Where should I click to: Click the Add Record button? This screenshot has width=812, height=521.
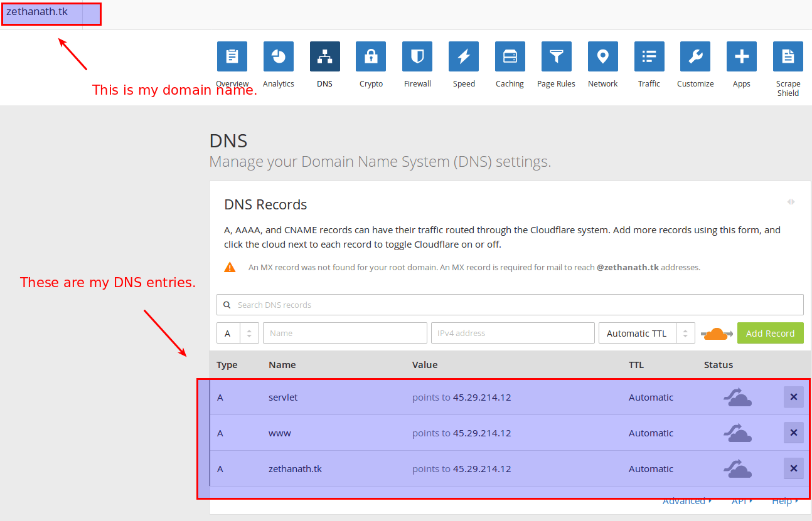coord(771,333)
